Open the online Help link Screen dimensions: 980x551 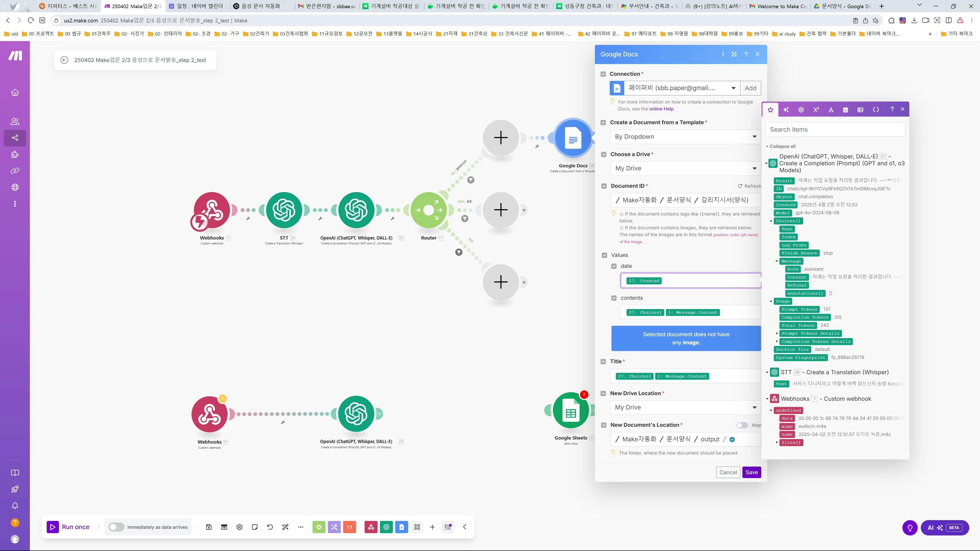coord(661,109)
